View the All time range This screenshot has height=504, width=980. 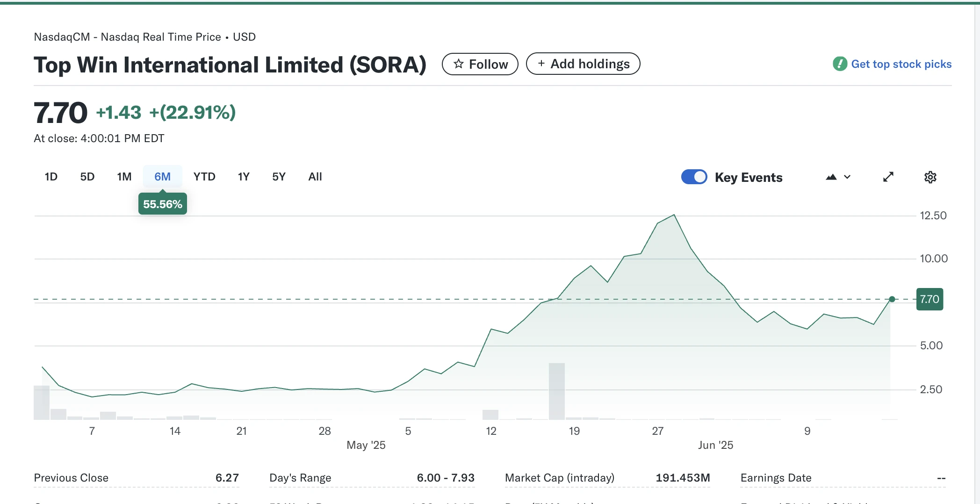click(315, 177)
